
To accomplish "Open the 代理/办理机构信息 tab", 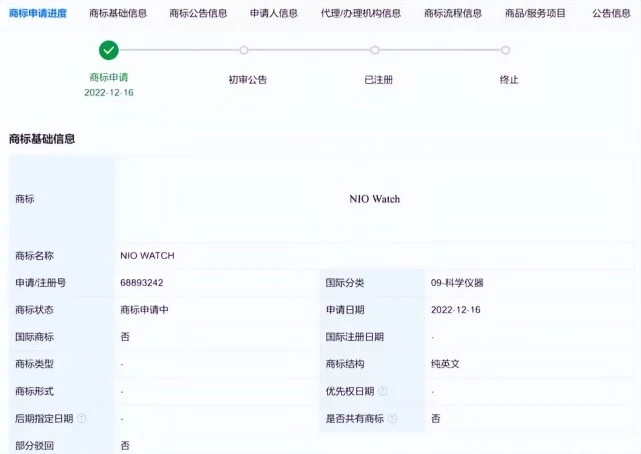I will point(361,13).
